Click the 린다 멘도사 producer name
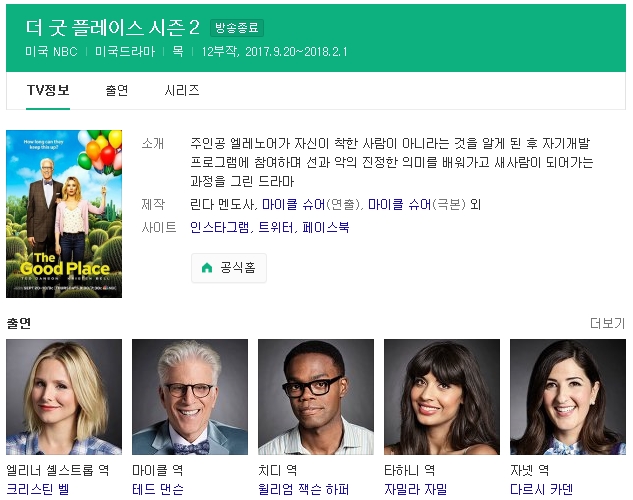The width and height of the screenshot is (633, 500). coord(222,205)
